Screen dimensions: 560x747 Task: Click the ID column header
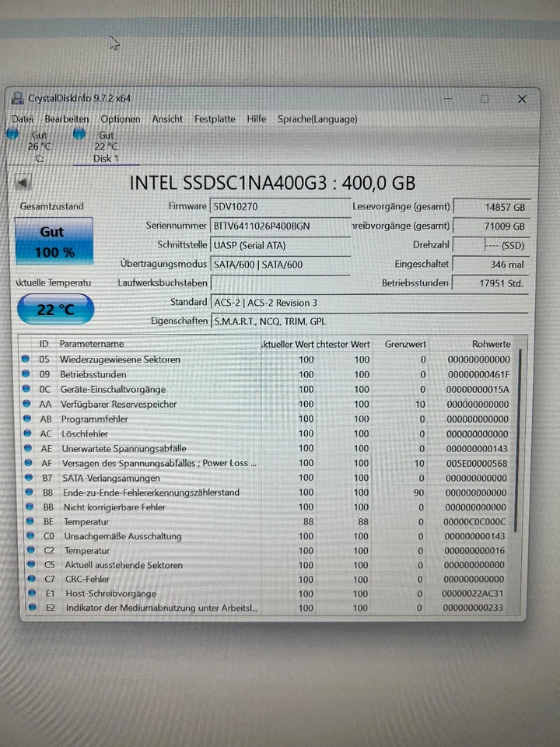point(44,344)
